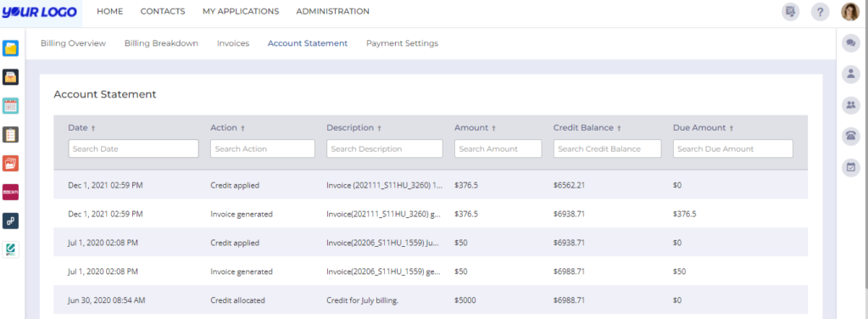Open the group contacts icon in right panel
This screenshot has width=868, height=319.
[851, 104]
